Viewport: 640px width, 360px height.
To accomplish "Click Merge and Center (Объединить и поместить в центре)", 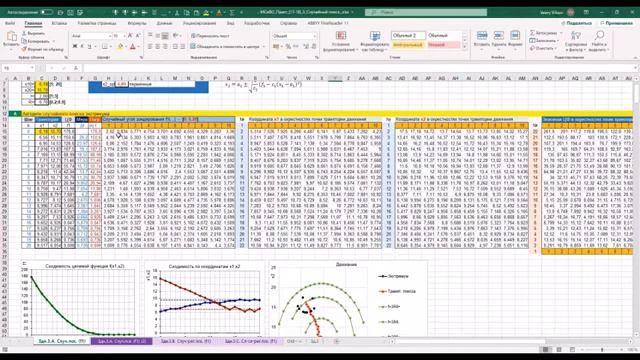I will coord(225,47).
